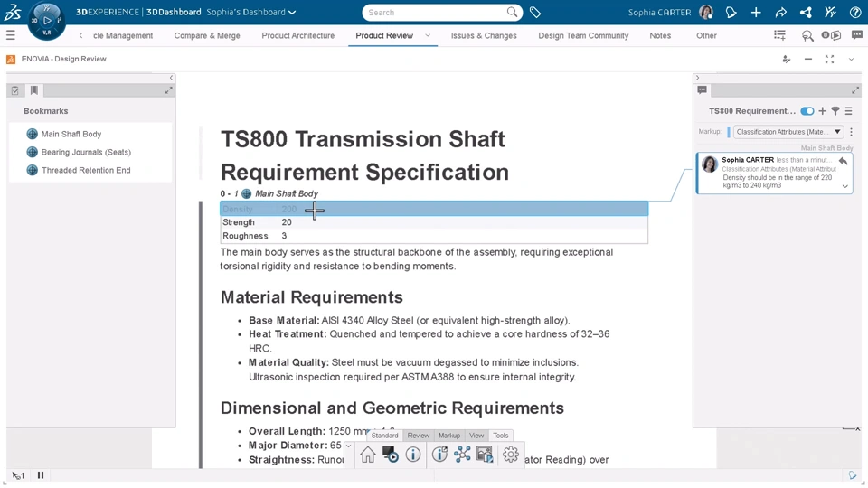Image resolution: width=868 pixels, height=488 pixels.
Task: Open the help question mark icon
Action: 854,12
